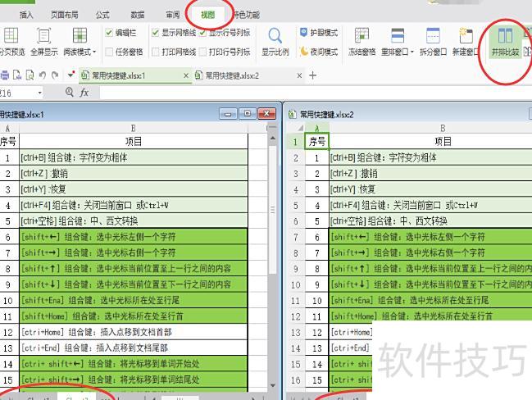Click [shift+Home] row in right window
The height and width of the screenshot is (400, 532).
point(430,315)
